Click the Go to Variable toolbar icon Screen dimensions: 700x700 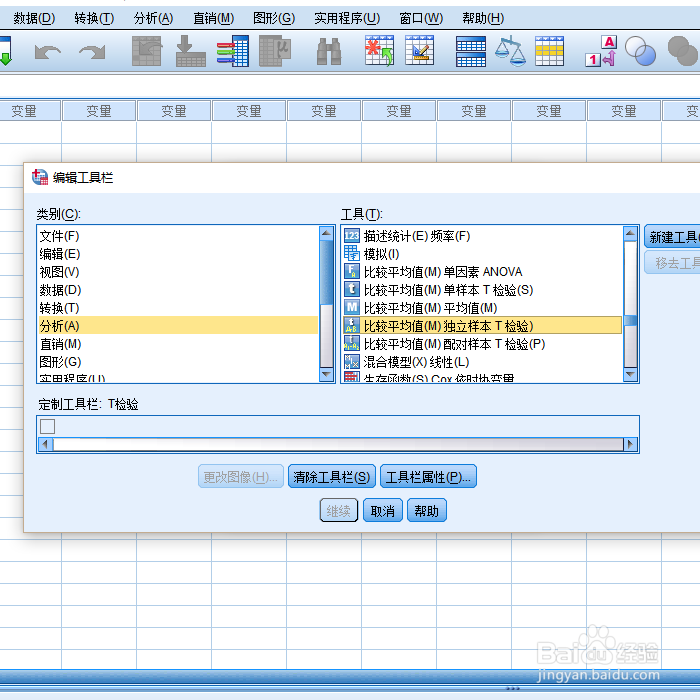tap(191, 51)
